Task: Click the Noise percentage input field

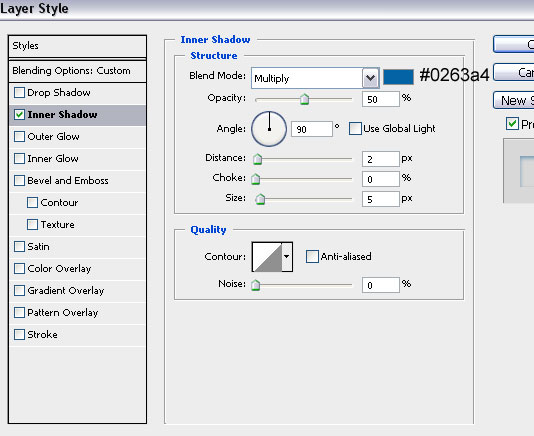Action: point(380,285)
